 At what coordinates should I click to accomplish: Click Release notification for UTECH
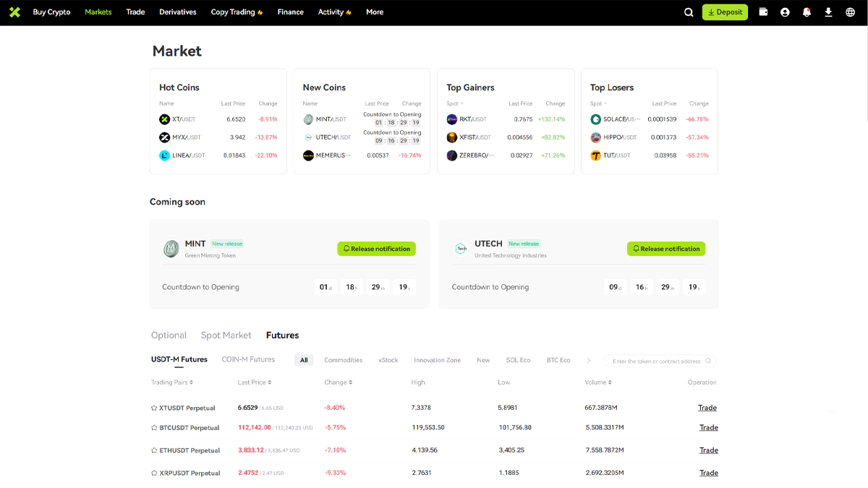click(x=665, y=249)
